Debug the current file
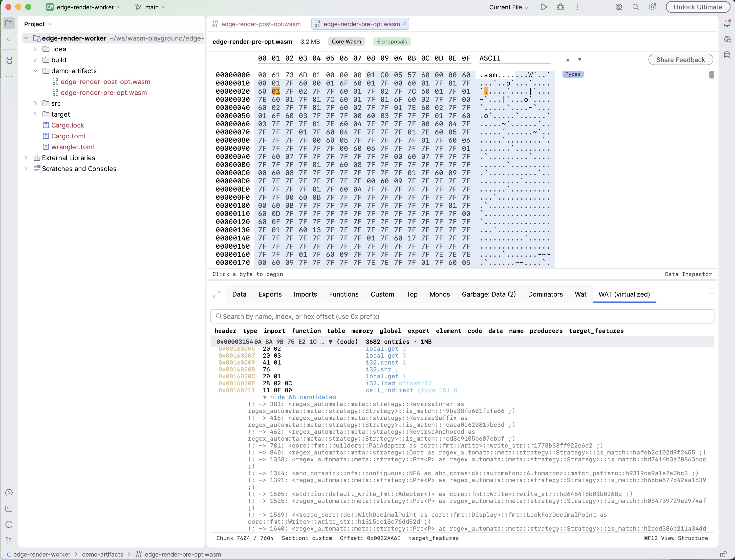Image resolution: width=735 pixels, height=560 pixels. pos(561,7)
